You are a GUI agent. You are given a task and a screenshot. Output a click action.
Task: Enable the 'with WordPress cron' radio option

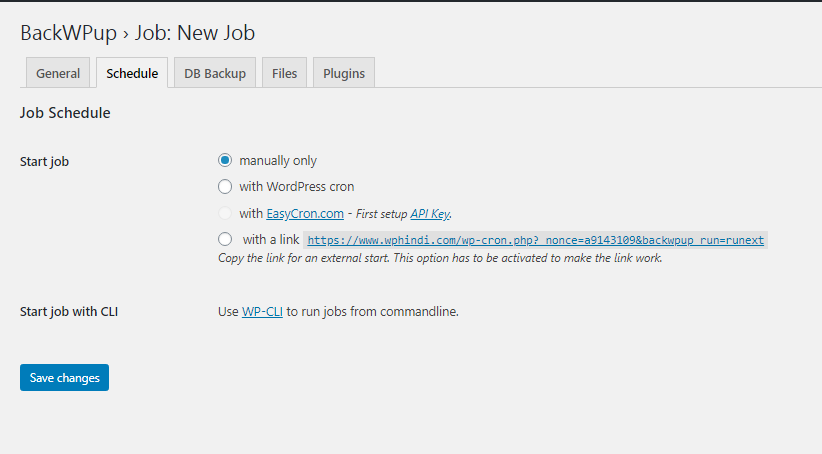[x=225, y=186]
